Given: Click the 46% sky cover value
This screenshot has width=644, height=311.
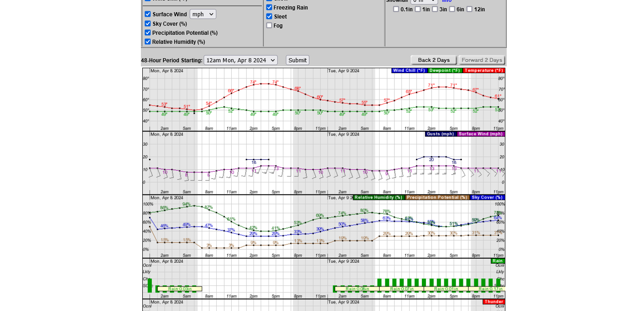Looking at the screenshot, I should pos(164,226).
